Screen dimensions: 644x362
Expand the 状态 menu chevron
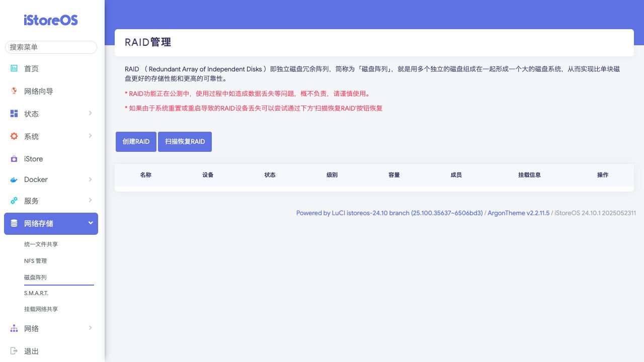[x=91, y=113]
